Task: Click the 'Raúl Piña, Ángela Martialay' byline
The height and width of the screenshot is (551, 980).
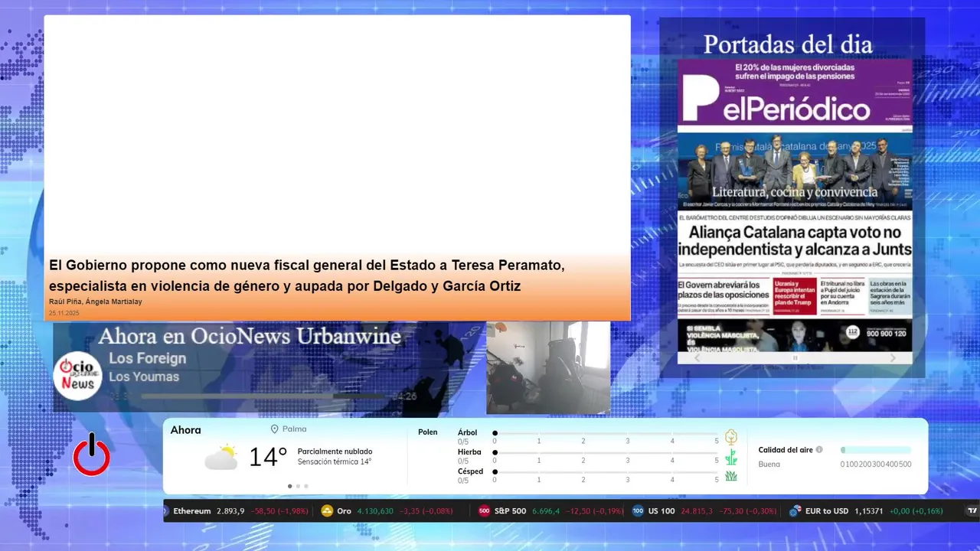Action: tap(95, 302)
